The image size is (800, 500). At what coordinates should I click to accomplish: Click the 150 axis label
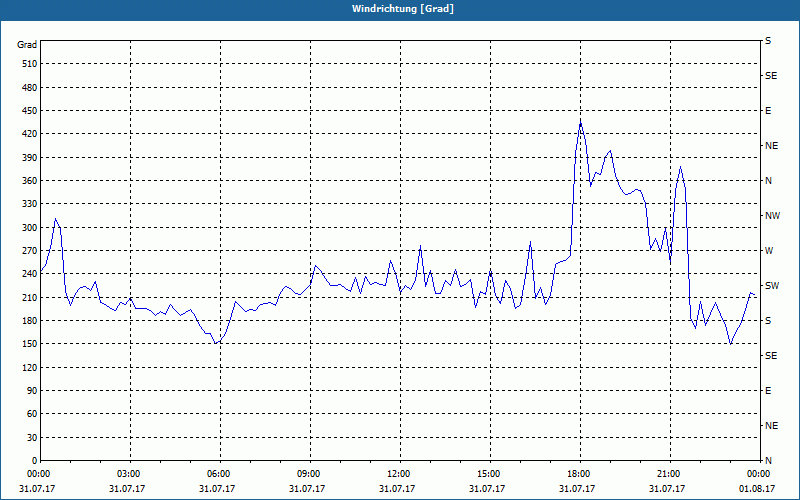click(30, 344)
